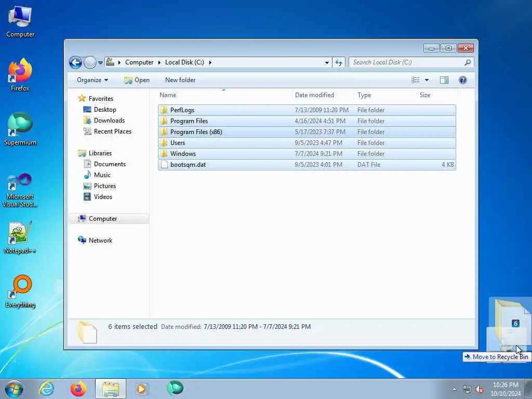Open Windows Media Player from the taskbar
Viewport: 532px width, 399px height.
(141, 389)
